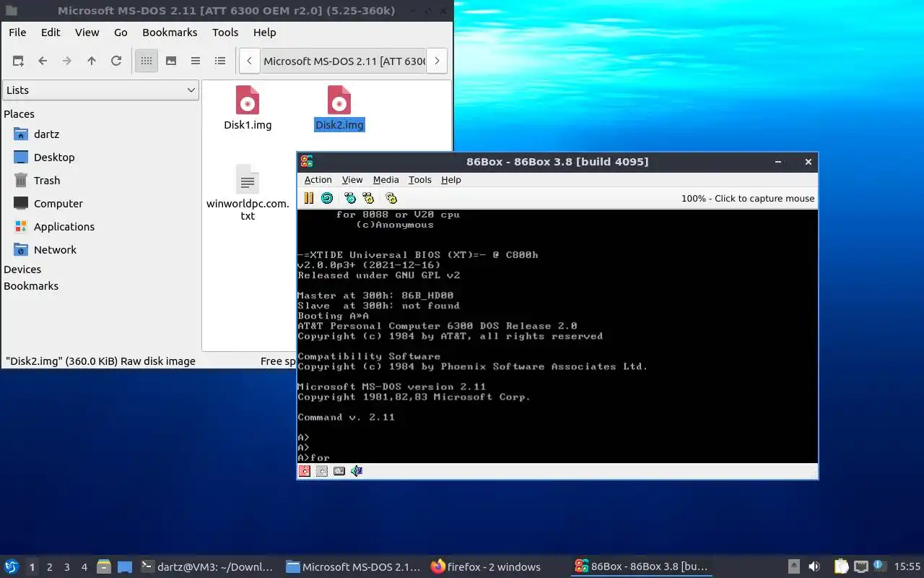This screenshot has width=924, height=578.
Task: Select the Disk2.img file
Action: pos(339,108)
